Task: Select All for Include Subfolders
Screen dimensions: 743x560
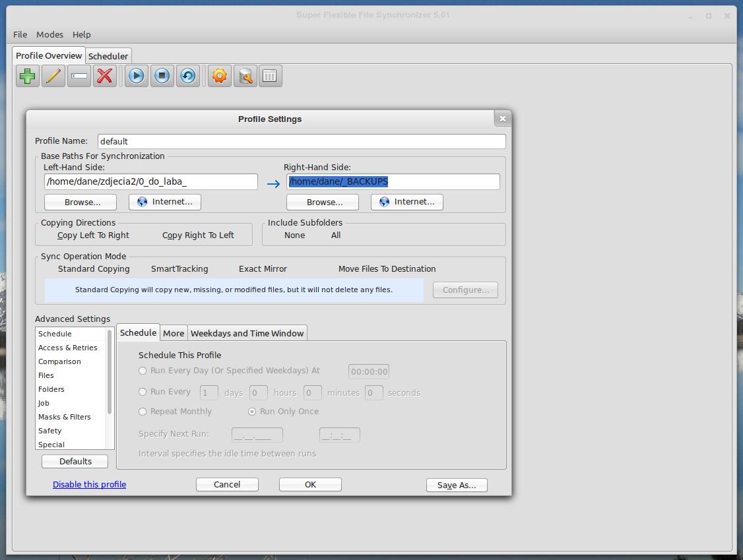Action: [335, 235]
